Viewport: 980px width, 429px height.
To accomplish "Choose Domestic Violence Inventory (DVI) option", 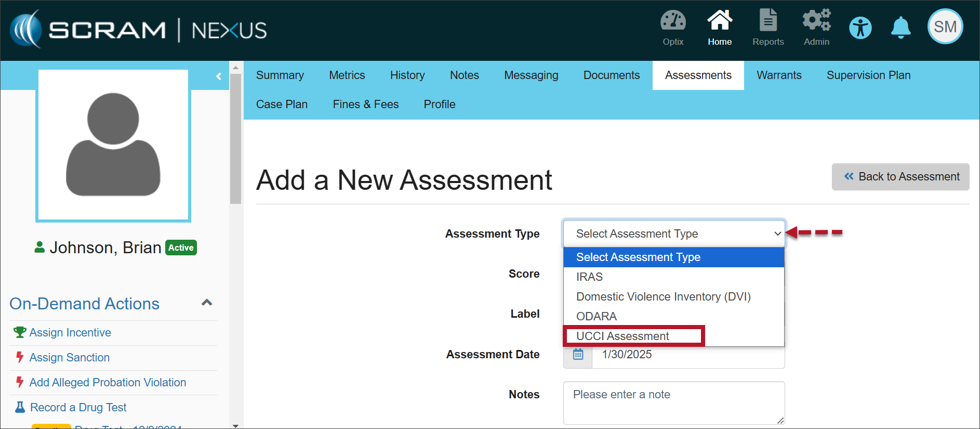I will (663, 297).
